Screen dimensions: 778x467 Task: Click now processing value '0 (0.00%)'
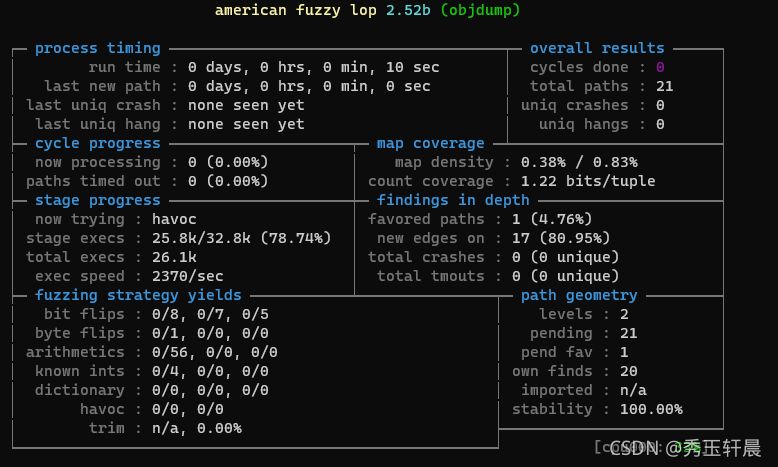point(228,162)
